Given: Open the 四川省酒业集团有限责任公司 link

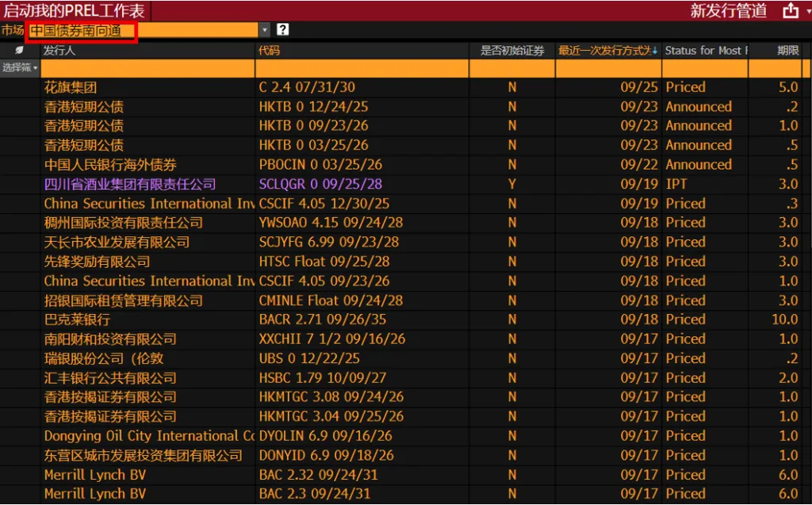Looking at the screenshot, I should (x=130, y=184).
